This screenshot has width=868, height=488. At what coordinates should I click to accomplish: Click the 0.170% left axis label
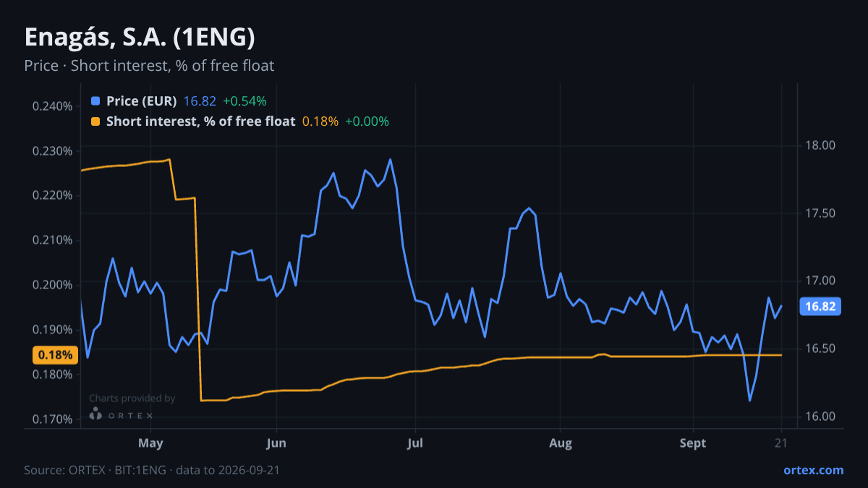(53, 419)
